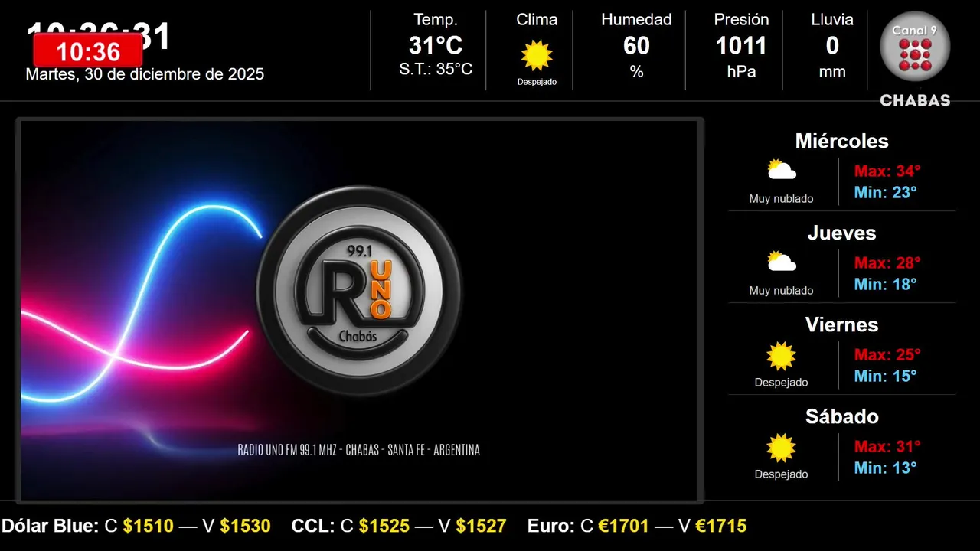The height and width of the screenshot is (551, 980).
Task: Click the Dólar Blue ticker label
Action: pos(51,527)
